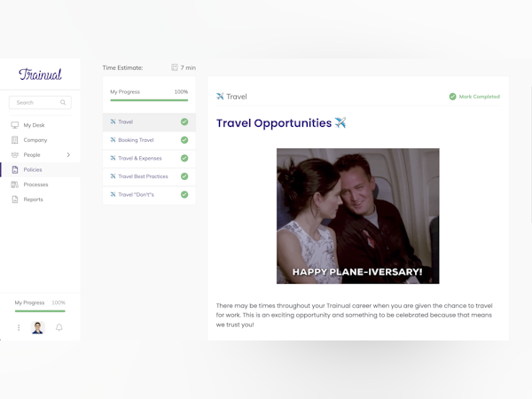Click the Happy Plane-iversary image
Image resolution: width=532 pixels, height=399 pixels.
[357, 215]
